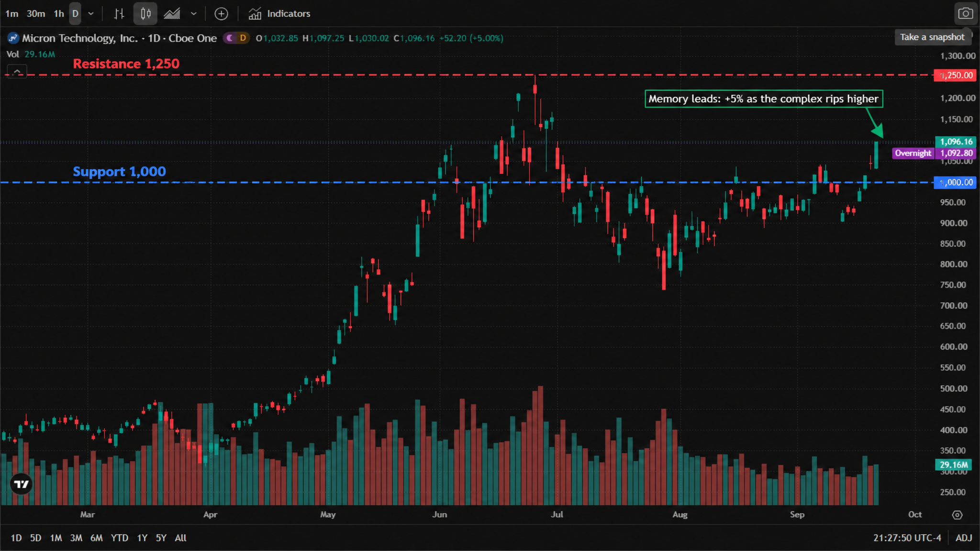Click the red 1,250.00 price axis label
This screenshot has height=551, width=980.
point(955,75)
